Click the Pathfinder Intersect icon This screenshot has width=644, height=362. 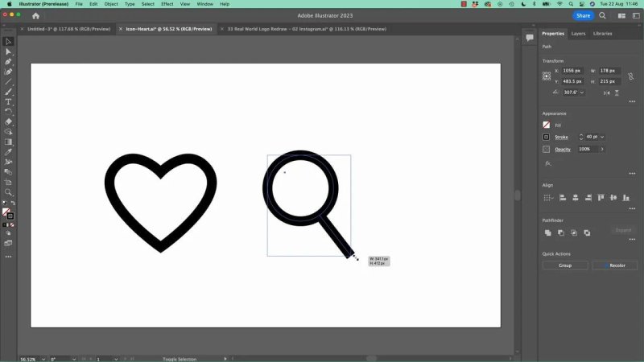tap(574, 232)
